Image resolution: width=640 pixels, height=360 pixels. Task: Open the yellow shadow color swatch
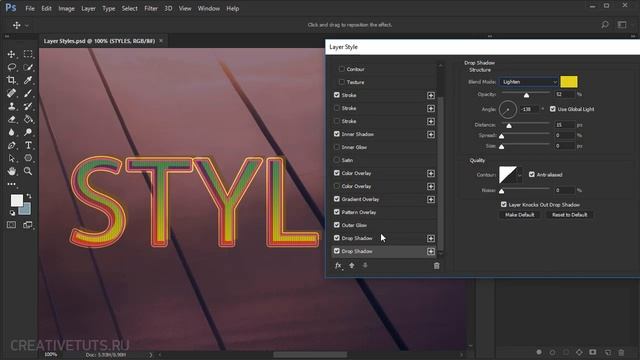click(x=569, y=82)
